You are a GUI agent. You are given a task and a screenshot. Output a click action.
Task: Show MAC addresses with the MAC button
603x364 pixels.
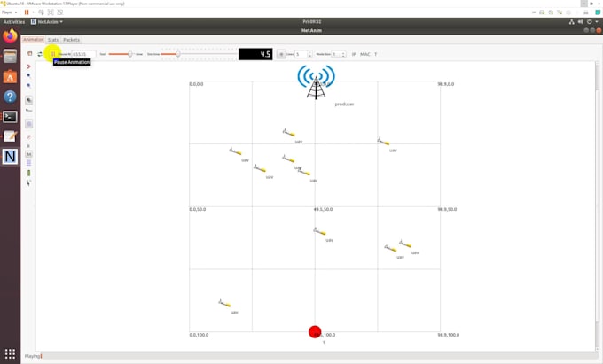365,54
